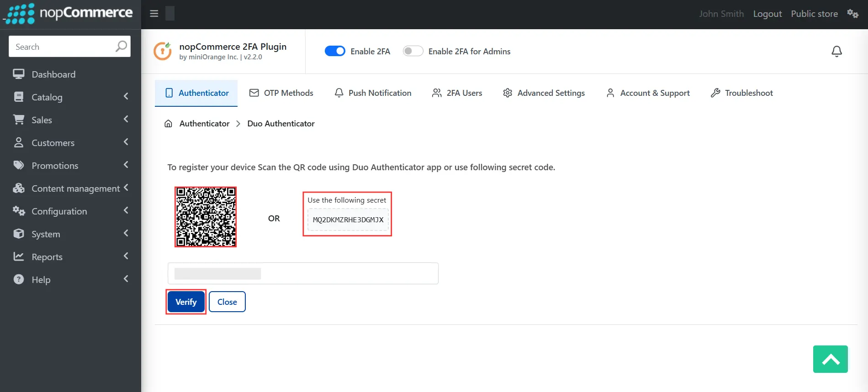The width and height of the screenshot is (868, 392).
Task: Expand the Reports menu chevron
Action: pyautogui.click(x=126, y=256)
